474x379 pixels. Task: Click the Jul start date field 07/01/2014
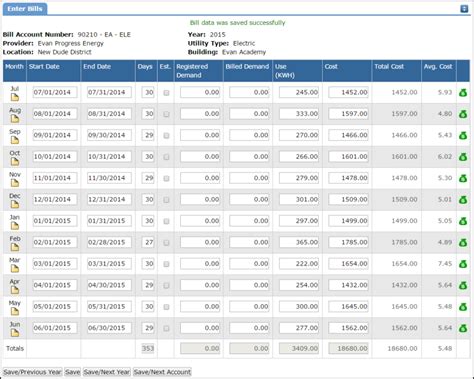point(55,92)
